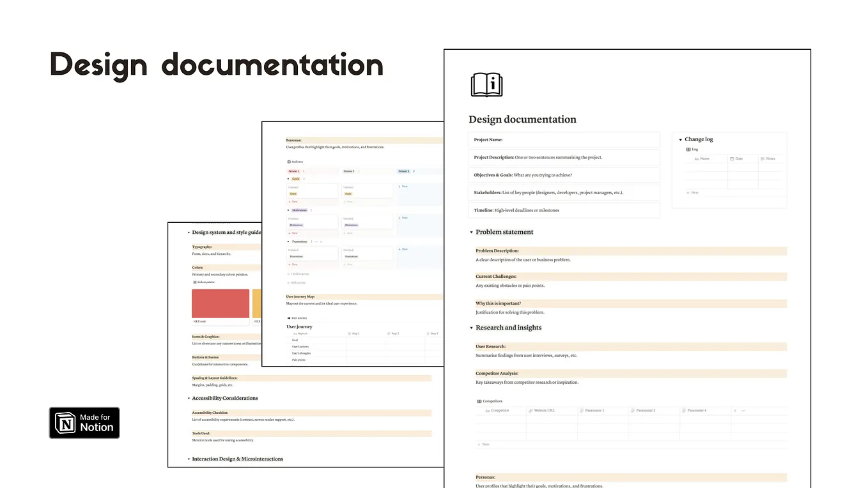Click the Audience database icon
The width and height of the screenshot is (868, 488).
[289, 162]
